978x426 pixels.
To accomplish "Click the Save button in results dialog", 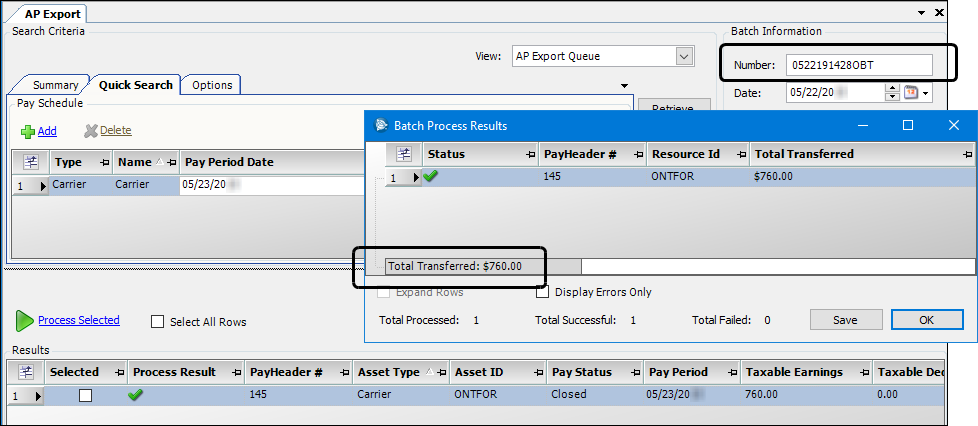I will (845, 320).
